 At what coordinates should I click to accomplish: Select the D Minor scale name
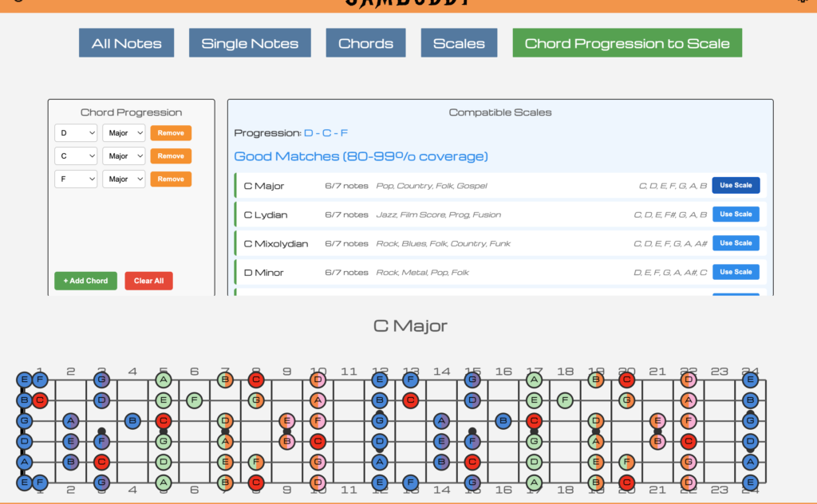click(263, 272)
